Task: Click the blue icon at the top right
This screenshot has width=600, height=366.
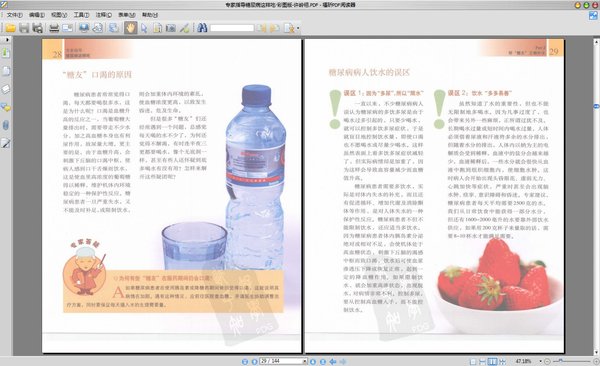Action: [593, 15]
